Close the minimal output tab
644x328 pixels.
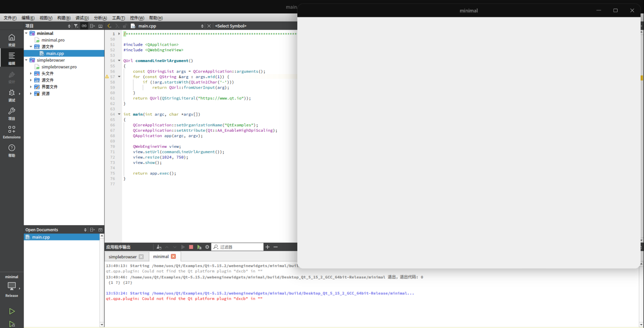[x=174, y=257]
